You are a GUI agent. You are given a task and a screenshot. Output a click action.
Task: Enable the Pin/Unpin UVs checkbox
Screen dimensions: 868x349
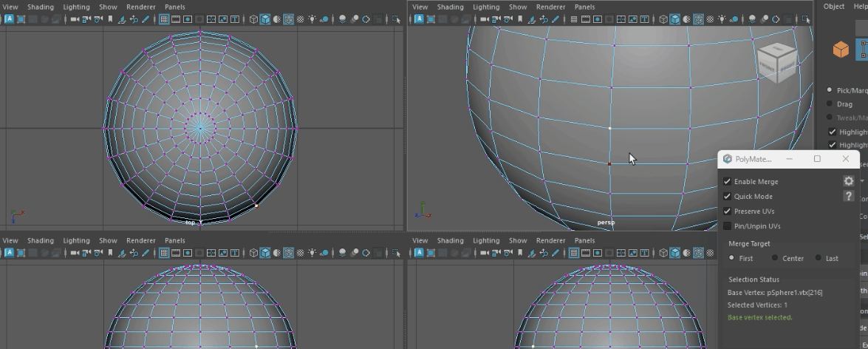pyautogui.click(x=727, y=226)
